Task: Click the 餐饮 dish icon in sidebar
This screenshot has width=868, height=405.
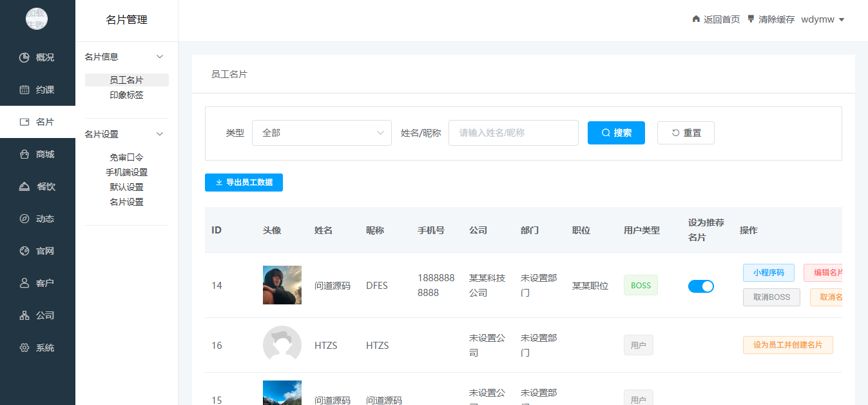Action: 24,186
